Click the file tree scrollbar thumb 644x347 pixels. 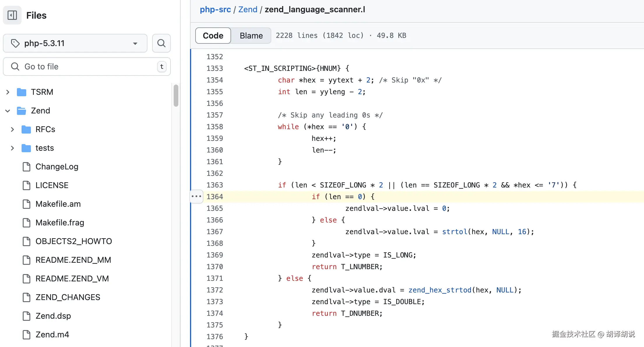(176, 96)
